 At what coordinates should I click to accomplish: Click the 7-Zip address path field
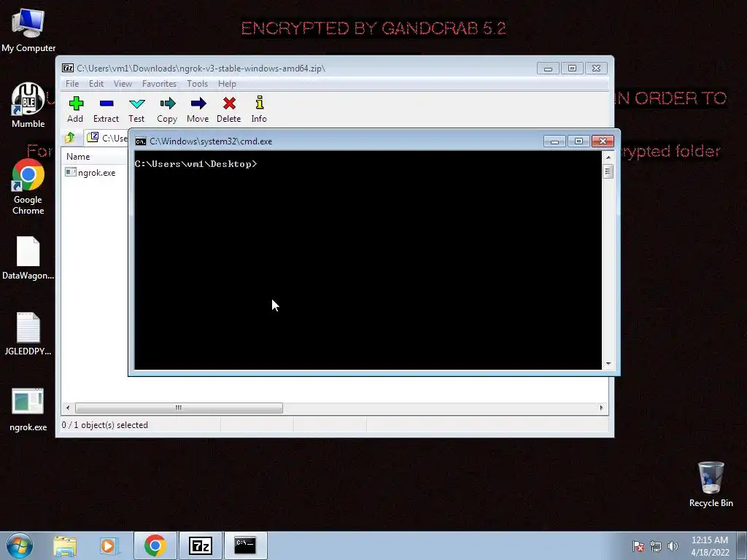pyautogui.click(x=107, y=138)
